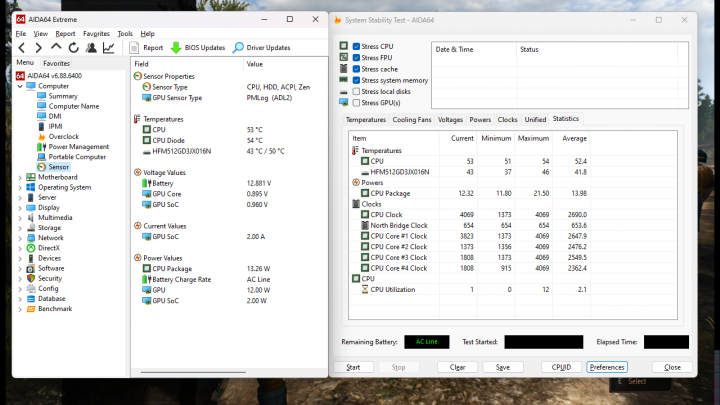Image resolution: width=720 pixels, height=405 pixels.
Task: Select Portable Computer tree item
Action: coord(77,157)
